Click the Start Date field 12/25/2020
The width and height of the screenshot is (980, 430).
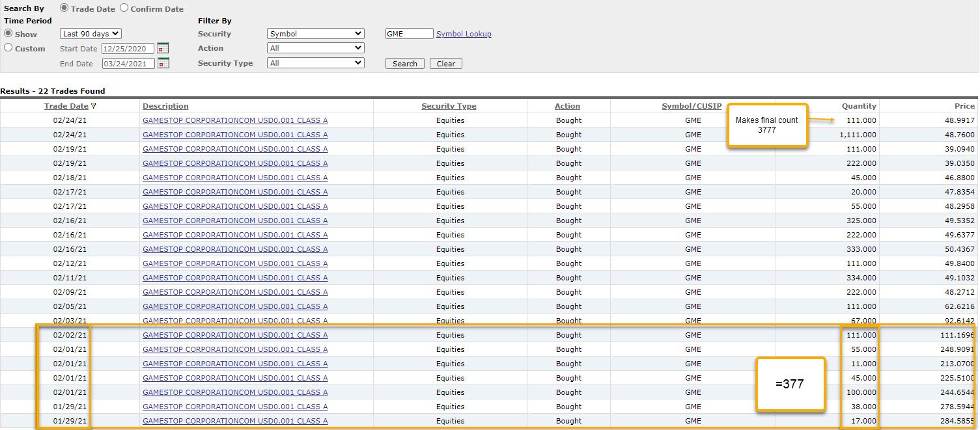(x=128, y=49)
